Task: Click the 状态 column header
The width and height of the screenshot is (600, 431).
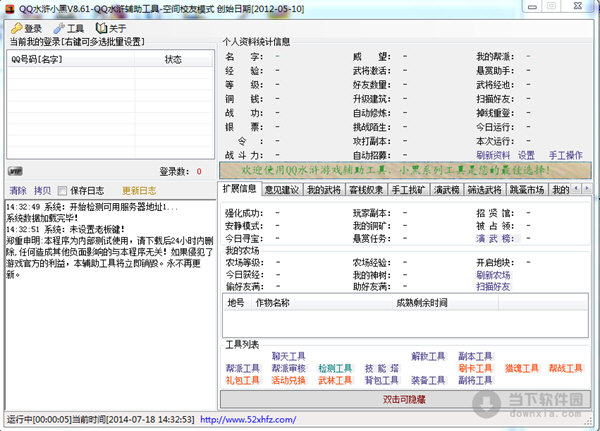Action: 173,59
